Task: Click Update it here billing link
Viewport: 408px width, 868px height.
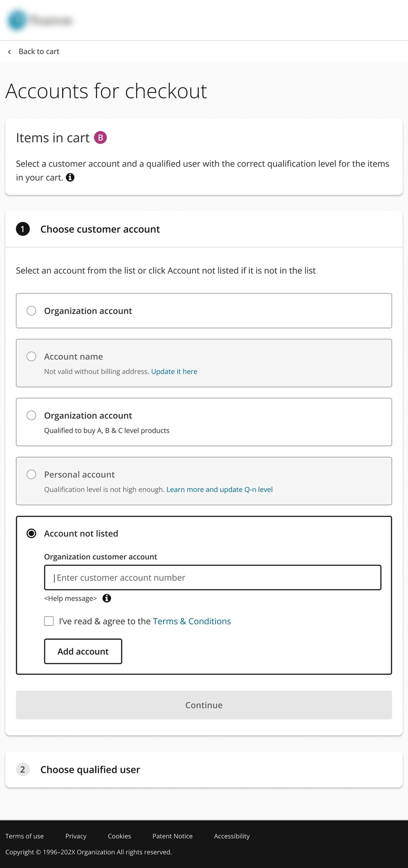Action: pos(174,372)
